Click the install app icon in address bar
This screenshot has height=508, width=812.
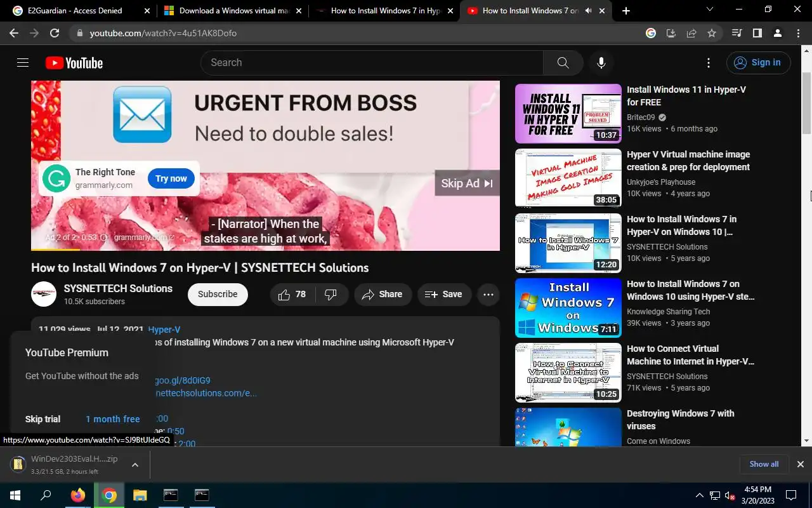[x=671, y=33]
